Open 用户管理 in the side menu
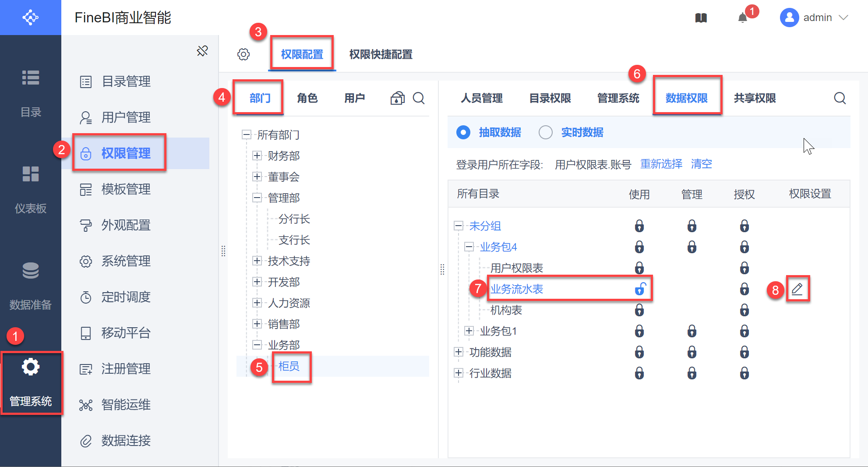868x467 pixels. pos(126,117)
